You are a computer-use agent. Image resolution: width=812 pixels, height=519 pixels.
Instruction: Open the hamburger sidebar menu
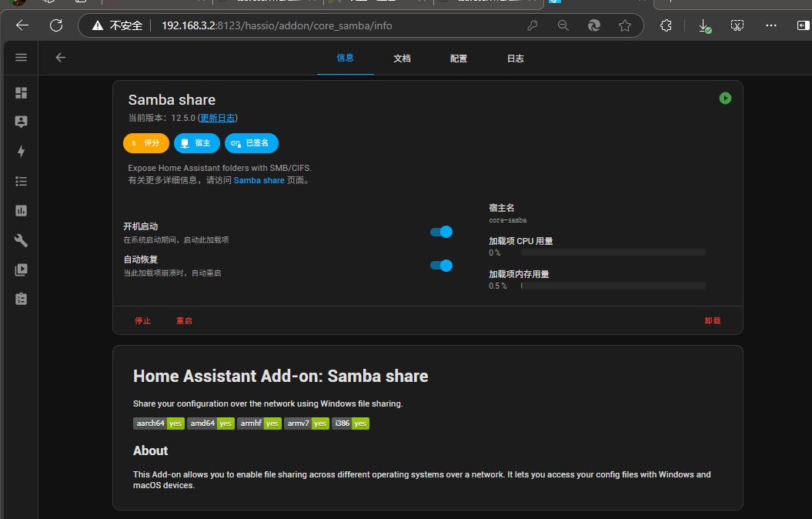pyautogui.click(x=21, y=58)
